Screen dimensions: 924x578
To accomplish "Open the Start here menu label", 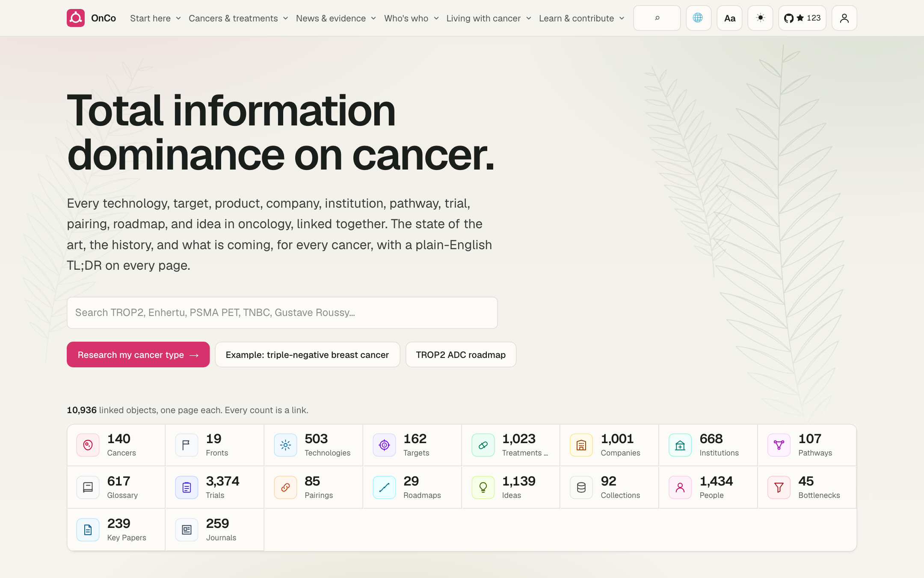I will 150,18.
